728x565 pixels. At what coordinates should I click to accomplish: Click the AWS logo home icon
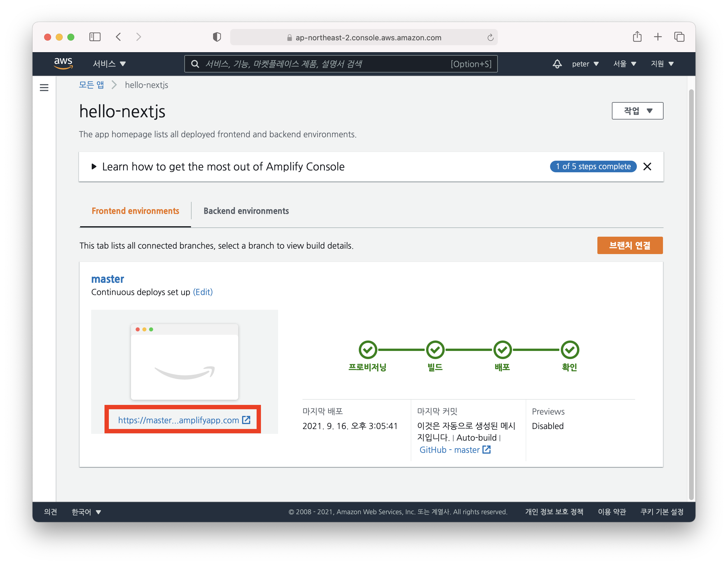[x=63, y=63]
